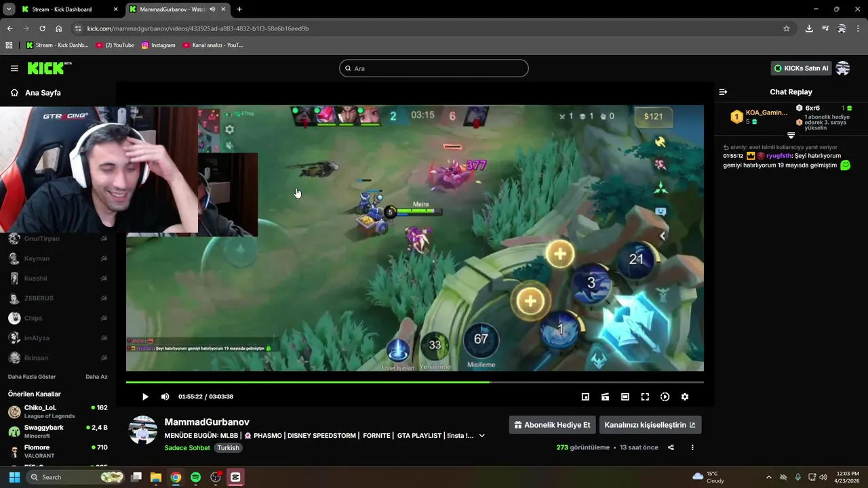The width and height of the screenshot is (868, 488).
Task: Click Abonelik Hediye Et button
Action: pos(552,425)
